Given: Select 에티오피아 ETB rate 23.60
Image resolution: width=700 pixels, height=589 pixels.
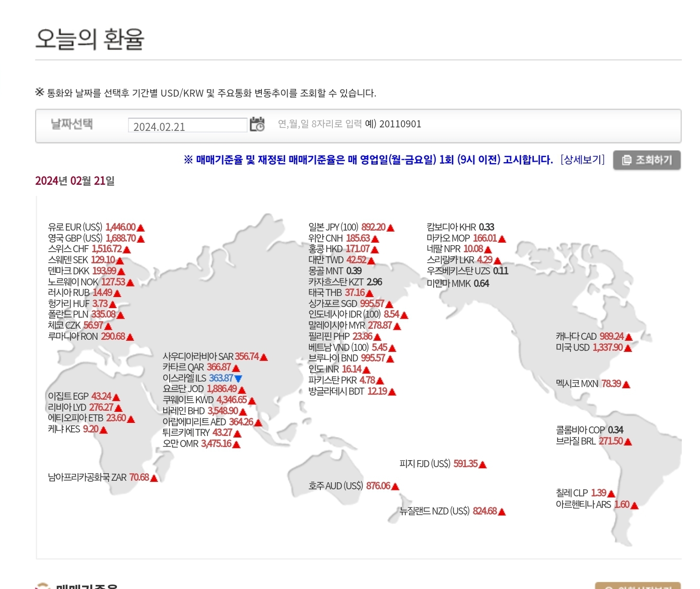Looking at the screenshot, I should [116, 418].
